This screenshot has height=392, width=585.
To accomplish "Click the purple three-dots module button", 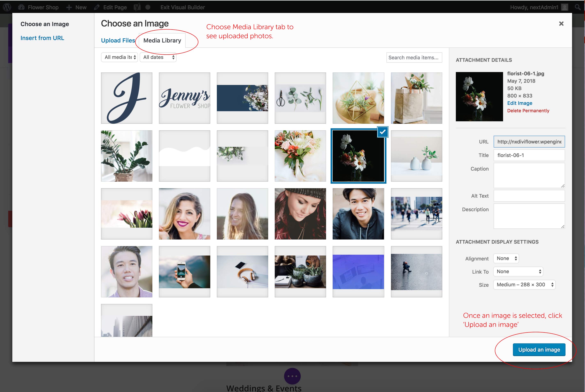I will coord(292,376).
